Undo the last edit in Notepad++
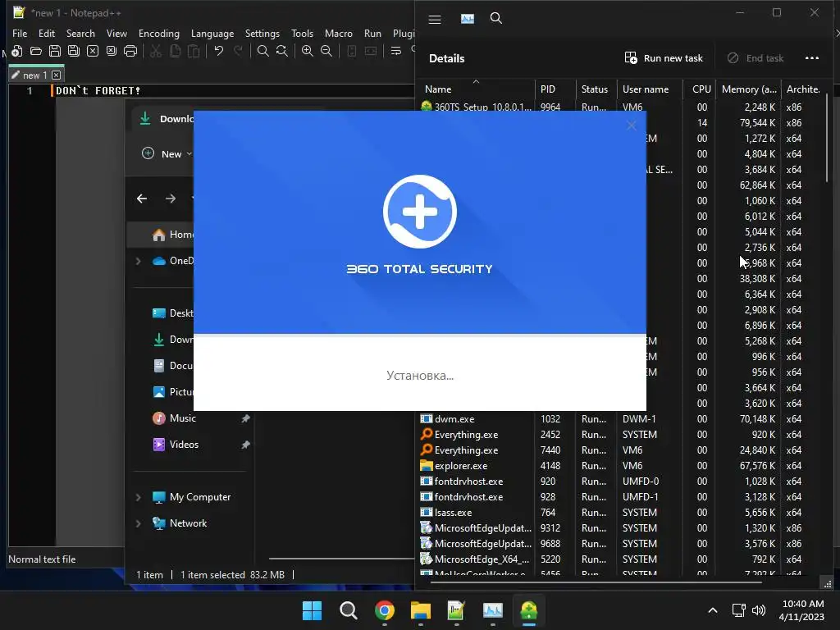 click(x=218, y=51)
